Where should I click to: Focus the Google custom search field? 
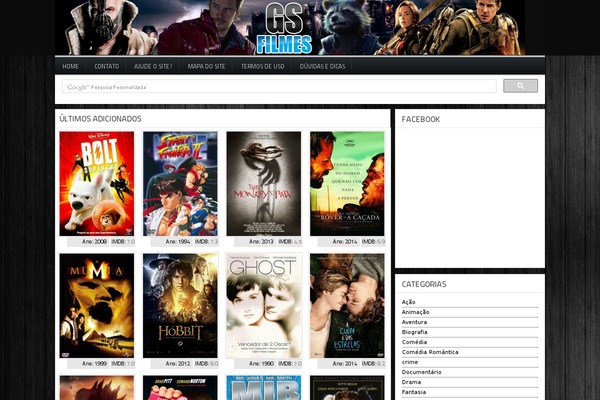[x=279, y=87]
